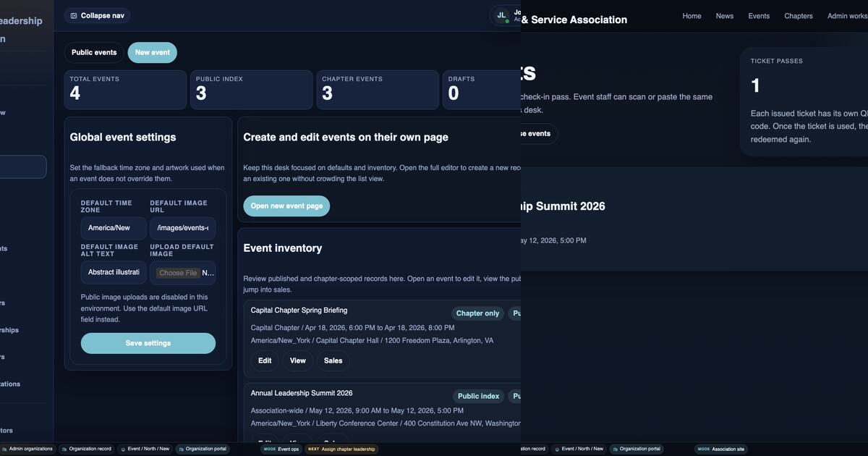Click the Next: Assign chapter leadership chip
Image resolution: width=868 pixels, height=456 pixels.
(x=341, y=449)
